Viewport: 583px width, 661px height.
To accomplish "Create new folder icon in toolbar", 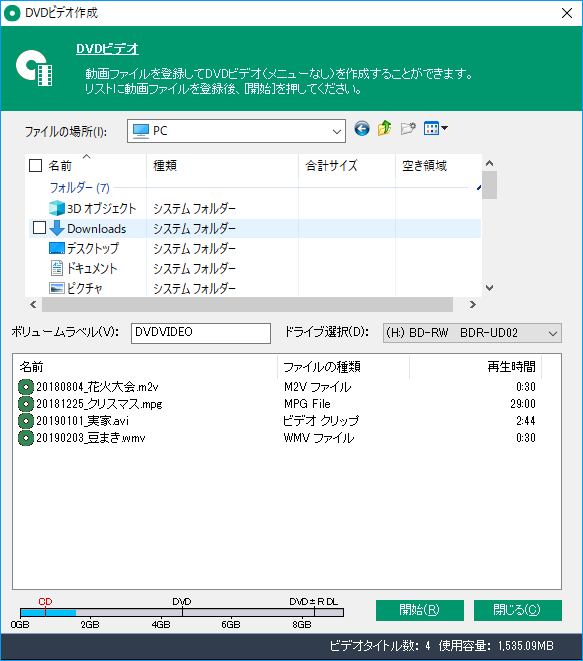I will [x=408, y=128].
